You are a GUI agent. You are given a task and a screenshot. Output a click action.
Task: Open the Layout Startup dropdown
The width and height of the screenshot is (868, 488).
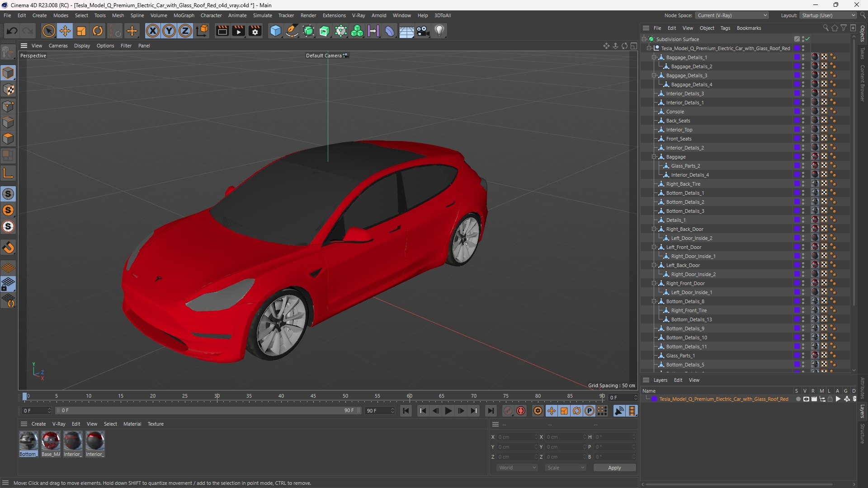coord(829,15)
